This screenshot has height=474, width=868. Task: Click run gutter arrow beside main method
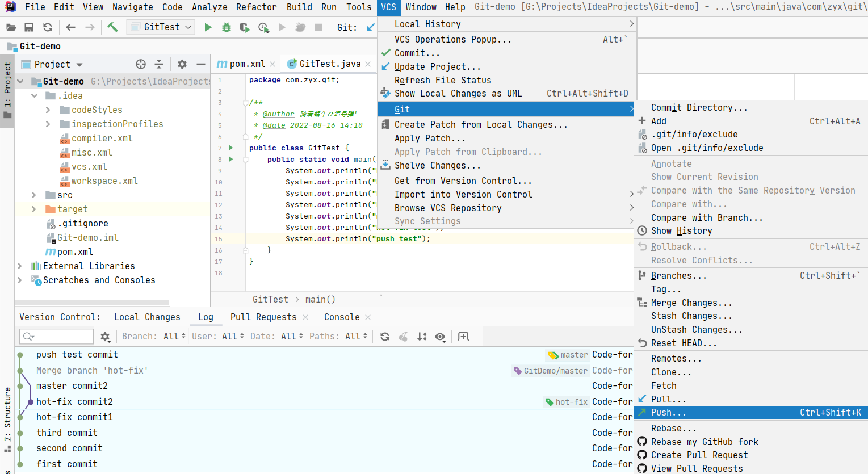click(230, 159)
